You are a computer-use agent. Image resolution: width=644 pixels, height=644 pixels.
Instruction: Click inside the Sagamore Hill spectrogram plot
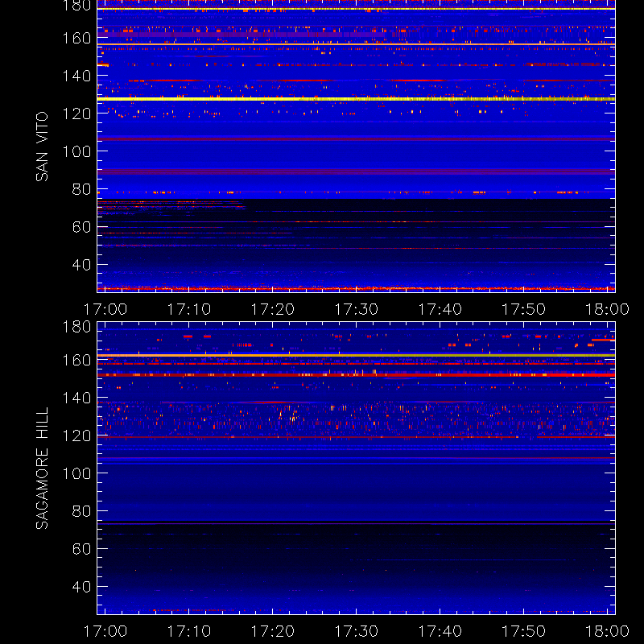pyautogui.click(x=356, y=468)
